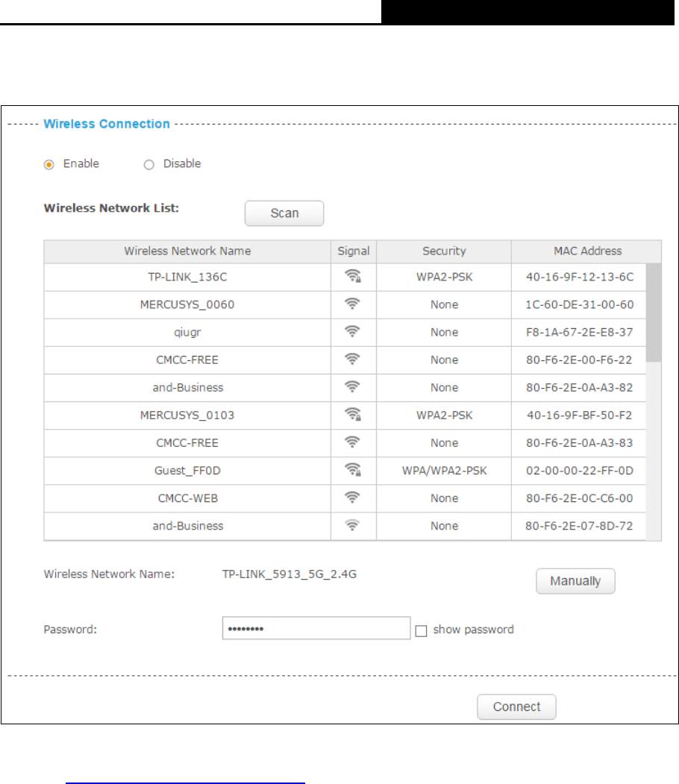Click MAC address 02-00-00-22-FF-0D
The image size is (679, 784).
click(580, 471)
